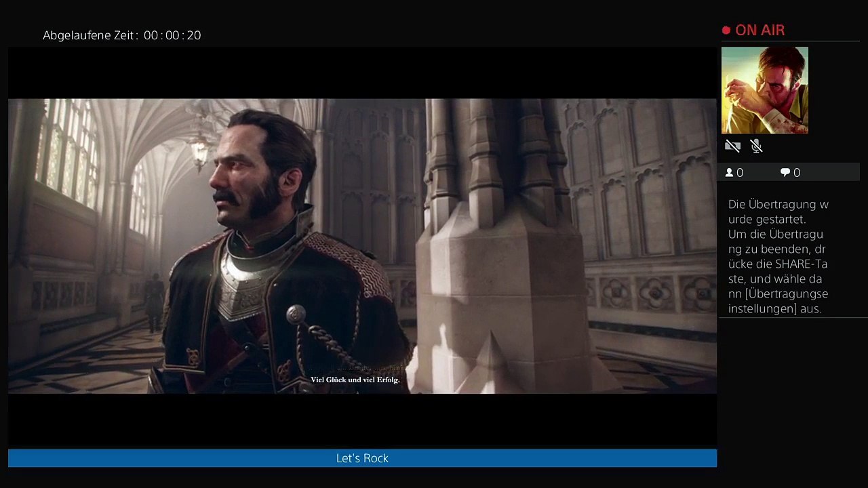Click the gameplay video preview
Screen dimensions: 868x488
coord(362,246)
